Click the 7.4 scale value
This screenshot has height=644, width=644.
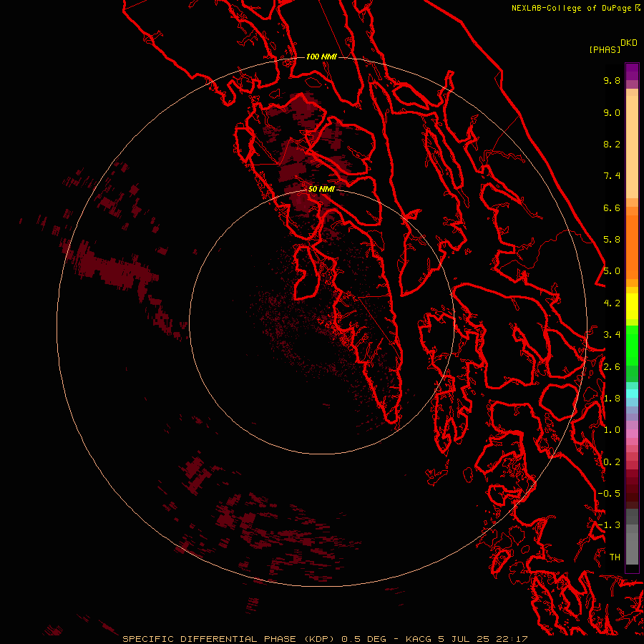coord(612,176)
